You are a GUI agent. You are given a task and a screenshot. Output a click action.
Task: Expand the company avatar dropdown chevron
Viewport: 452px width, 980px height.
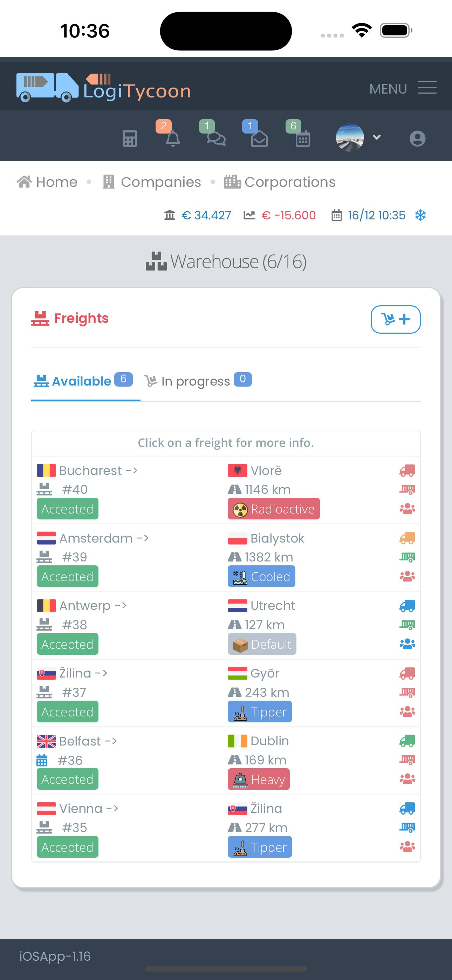click(377, 137)
